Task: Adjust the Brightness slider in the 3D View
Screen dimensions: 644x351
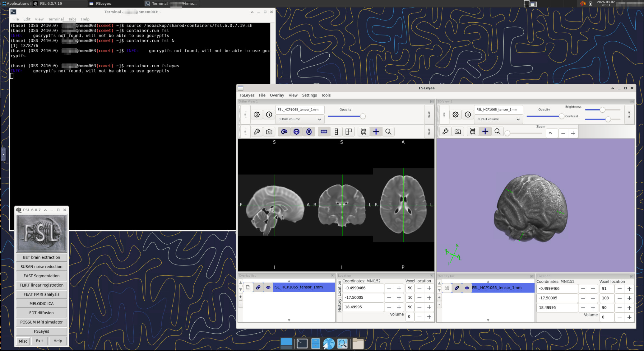Action: pos(602,110)
